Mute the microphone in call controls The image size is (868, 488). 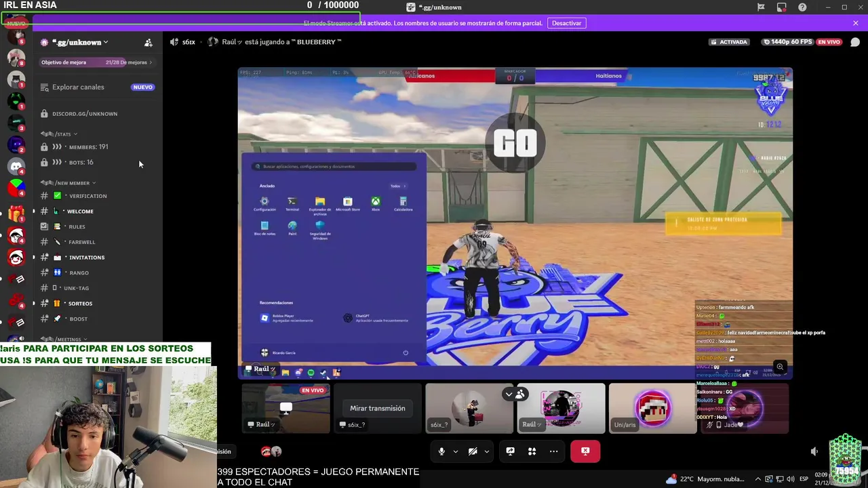[x=441, y=451]
